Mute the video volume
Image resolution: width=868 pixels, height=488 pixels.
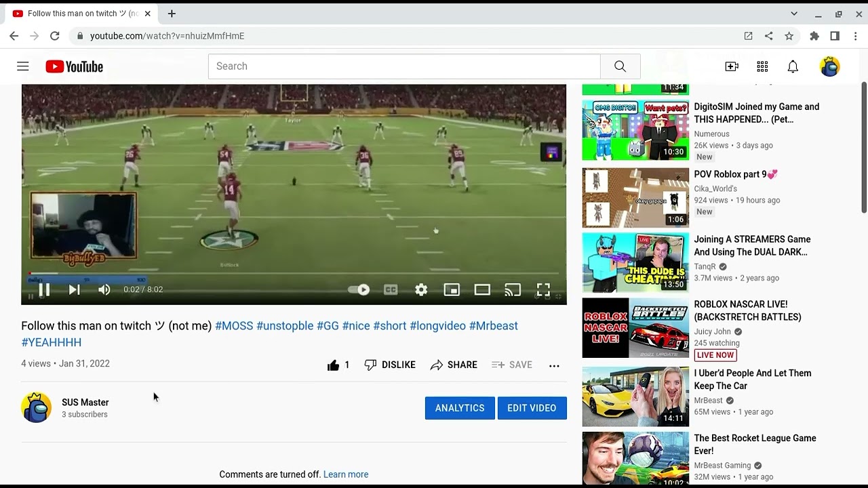pos(104,290)
